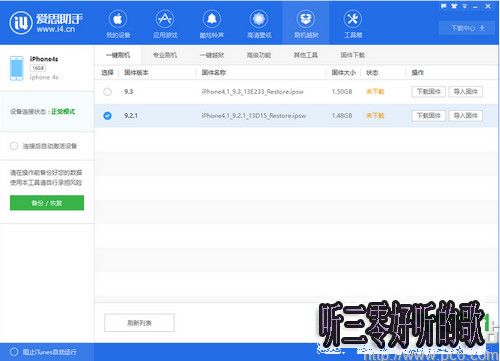The height and width of the screenshot is (361, 500).
Task: Click the version 9.2.1 cell
Action: (x=131, y=116)
